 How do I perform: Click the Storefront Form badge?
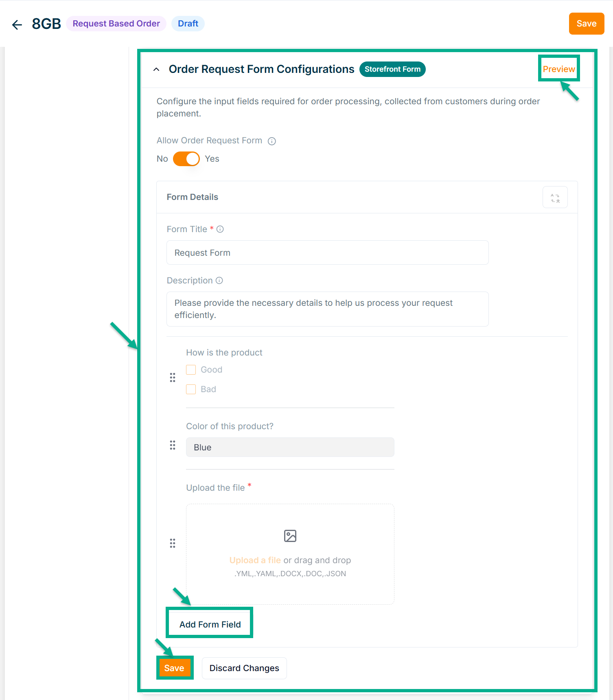tap(392, 69)
